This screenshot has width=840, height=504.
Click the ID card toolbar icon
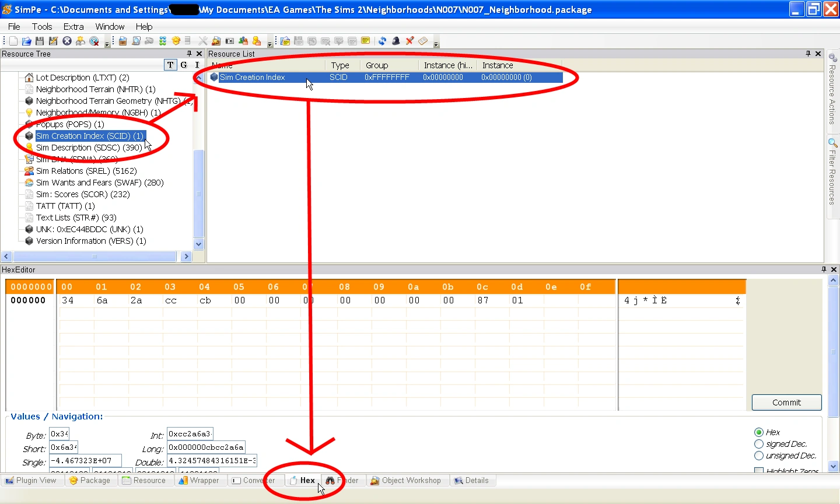[230, 41]
